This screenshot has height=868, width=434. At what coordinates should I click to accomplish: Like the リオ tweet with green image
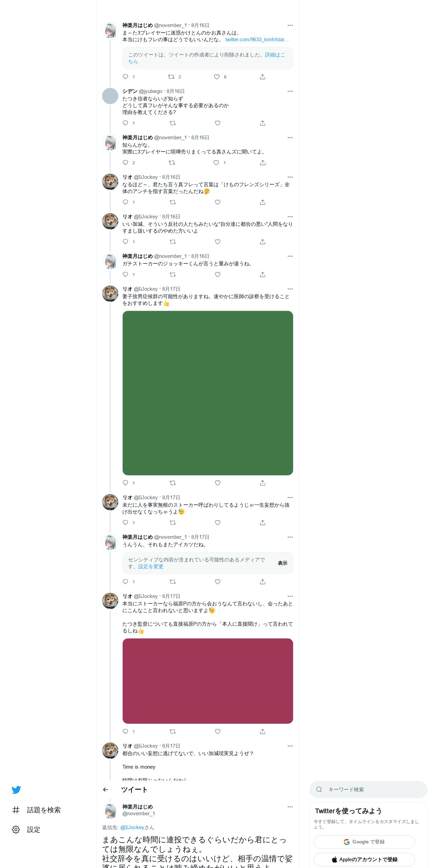pos(218,483)
